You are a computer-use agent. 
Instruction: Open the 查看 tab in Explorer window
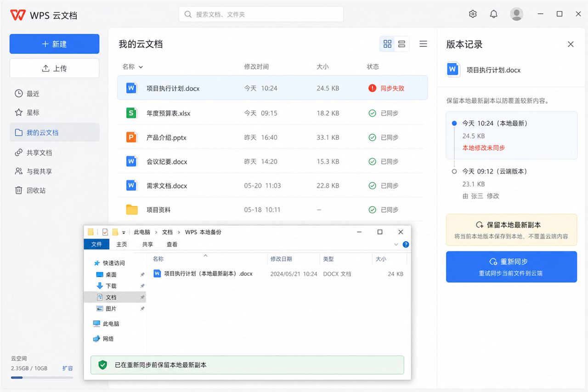172,244
